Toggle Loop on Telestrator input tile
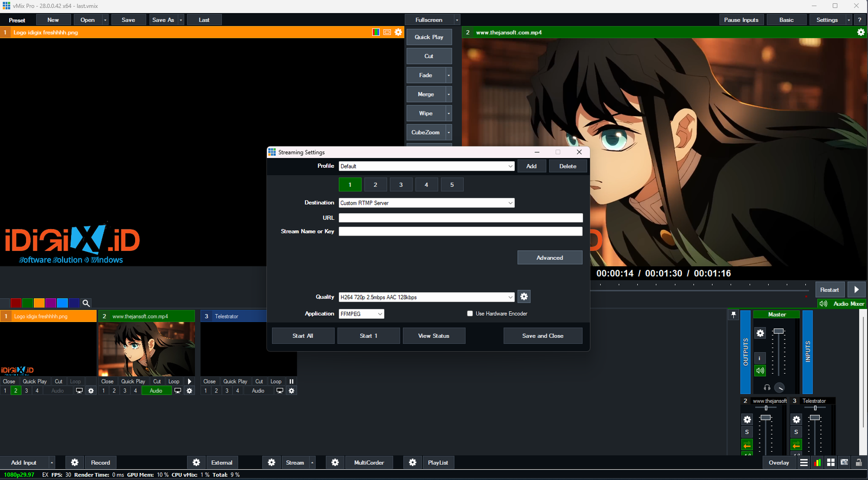 point(276,381)
